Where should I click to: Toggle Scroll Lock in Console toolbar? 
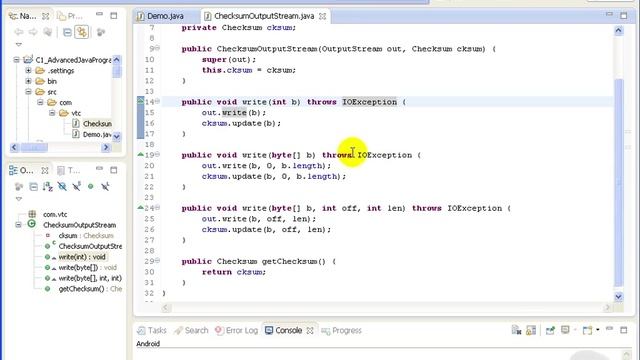pyautogui.click(x=531, y=330)
